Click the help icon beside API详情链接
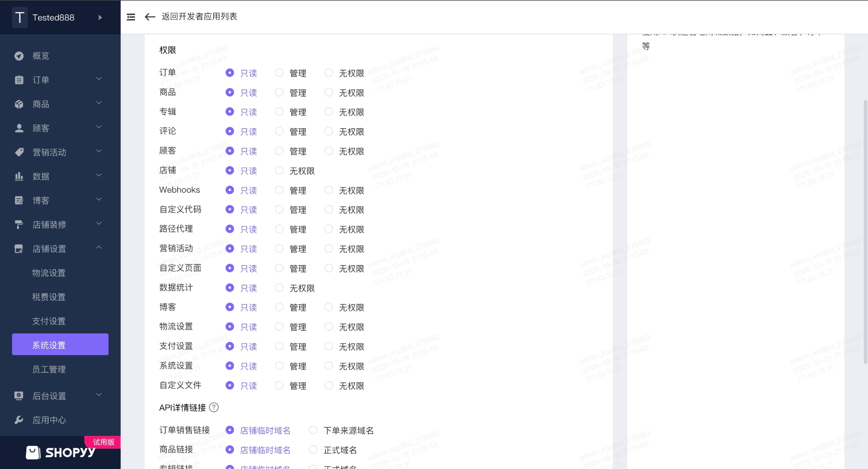Viewport: 868px width, 469px height. pos(214,408)
